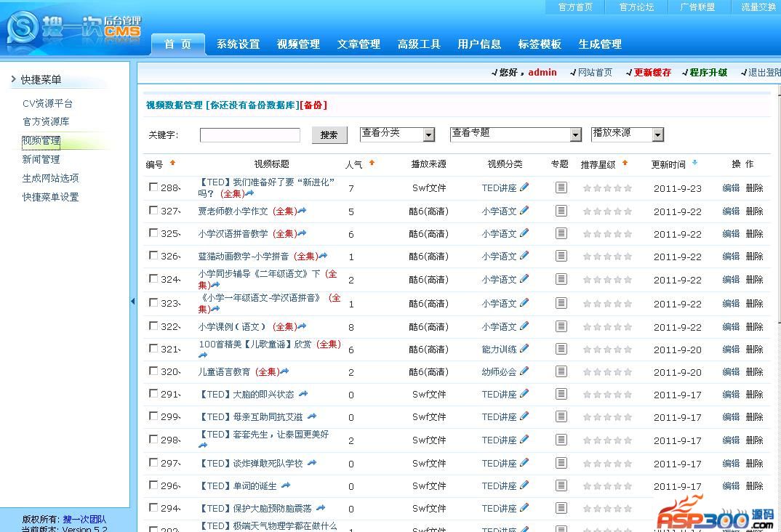Image resolution: width=781 pixels, height=532 pixels.
Task: Sort by 编号 using the orange arrow
Action: click(x=173, y=163)
